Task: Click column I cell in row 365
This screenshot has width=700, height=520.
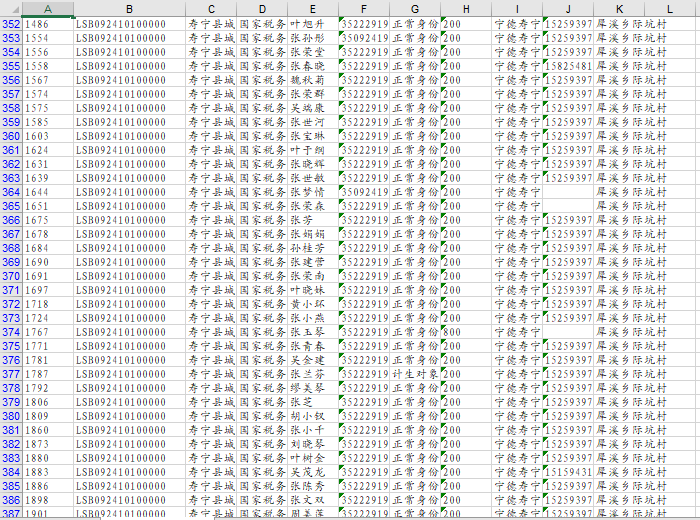Action: click(x=517, y=206)
